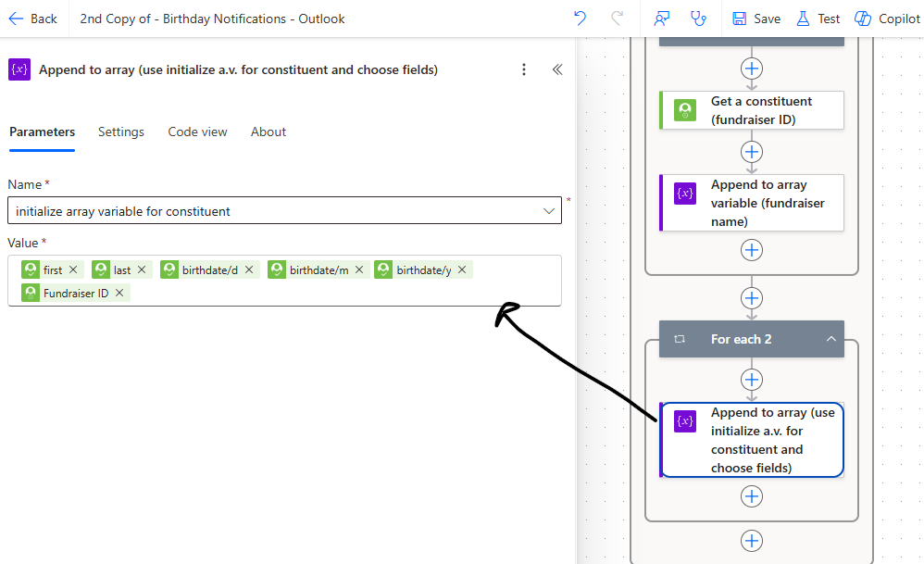Open Copilot pane
Viewport: 924px width, 564px height.
pos(888,19)
